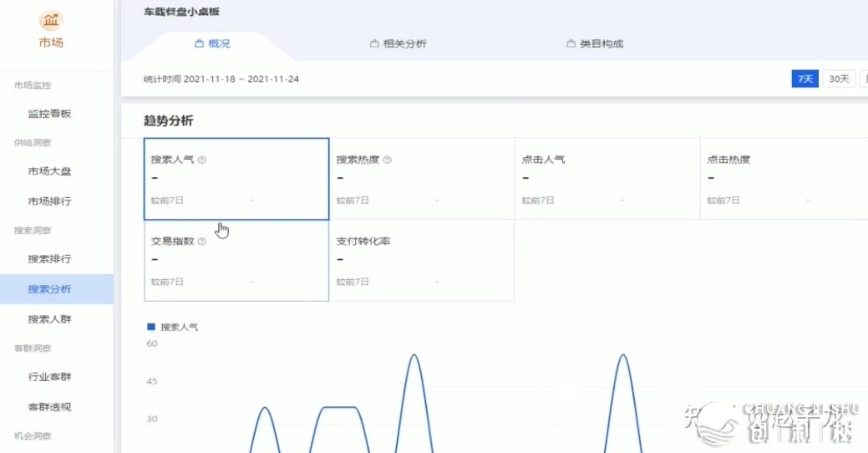Click the 车载餐盘小桌板 keyword title
The width and height of the screenshot is (868, 453).
coord(181,12)
